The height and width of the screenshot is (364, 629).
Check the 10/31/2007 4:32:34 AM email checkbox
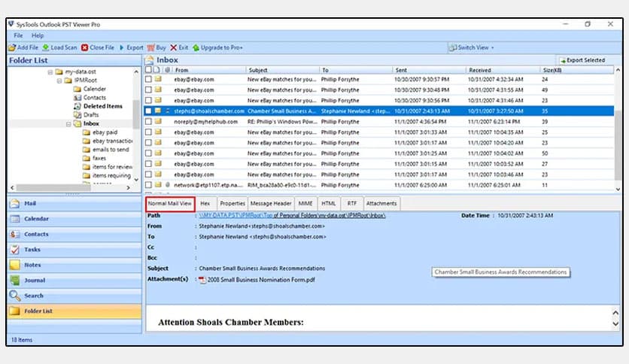point(148,80)
